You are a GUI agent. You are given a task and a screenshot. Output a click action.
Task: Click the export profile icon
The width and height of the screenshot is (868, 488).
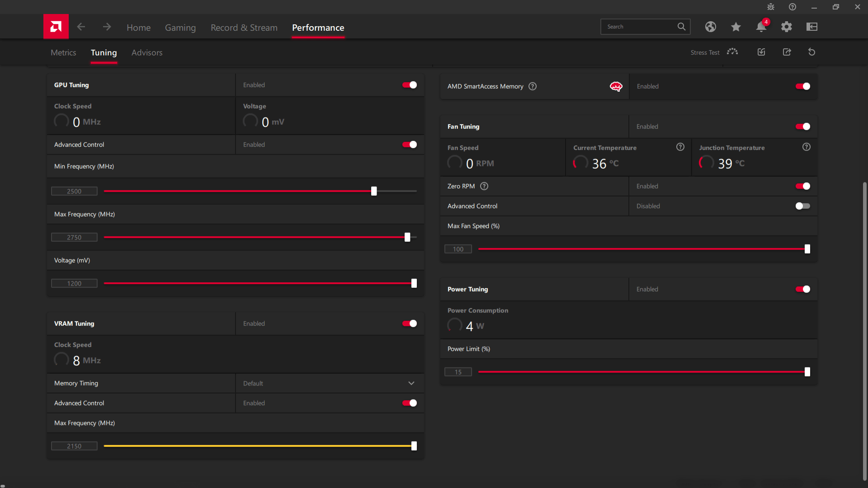tap(787, 52)
